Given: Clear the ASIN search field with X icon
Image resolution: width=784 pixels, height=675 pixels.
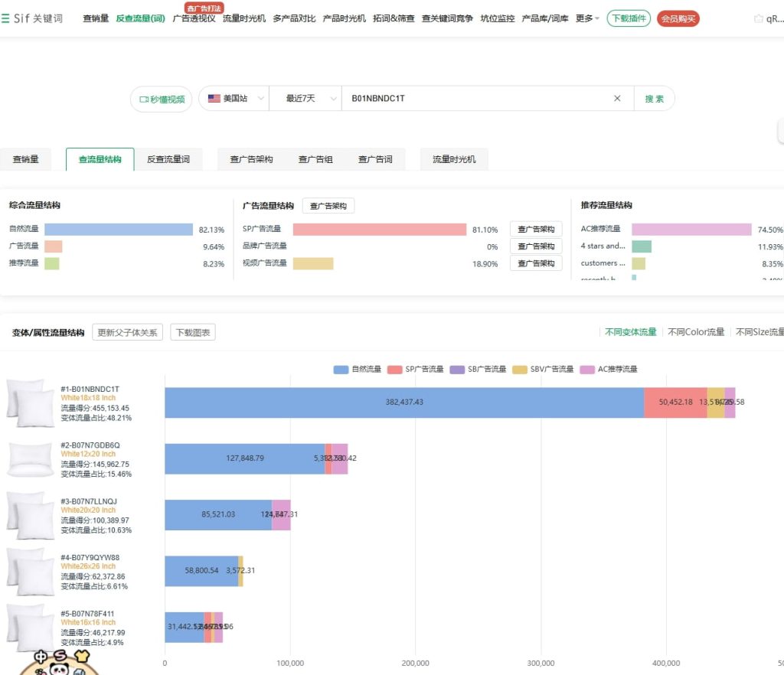Looking at the screenshot, I should click(x=617, y=99).
